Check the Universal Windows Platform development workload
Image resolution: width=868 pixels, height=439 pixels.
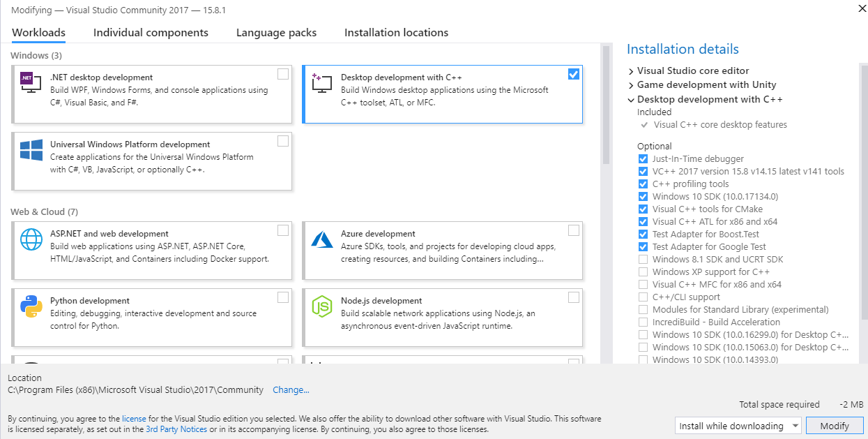(283, 141)
